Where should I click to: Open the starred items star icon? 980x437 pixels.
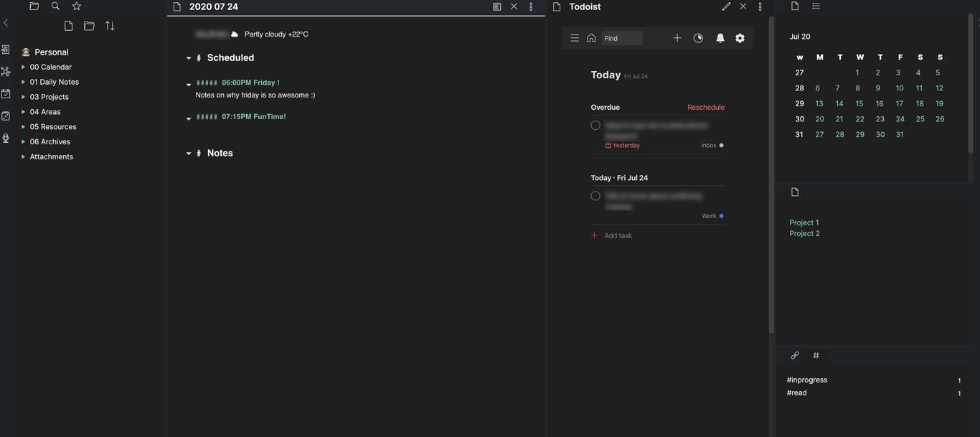[x=77, y=6]
